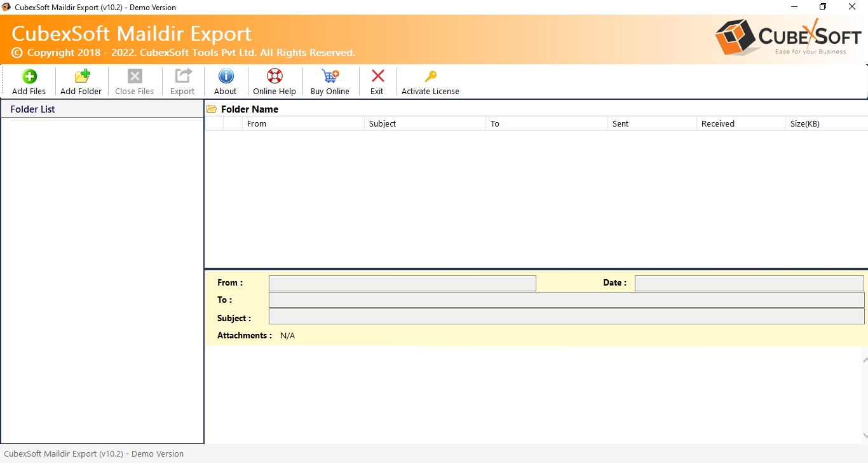Sort messages by the Subject column

pyautogui.click(x=383, y=123)
